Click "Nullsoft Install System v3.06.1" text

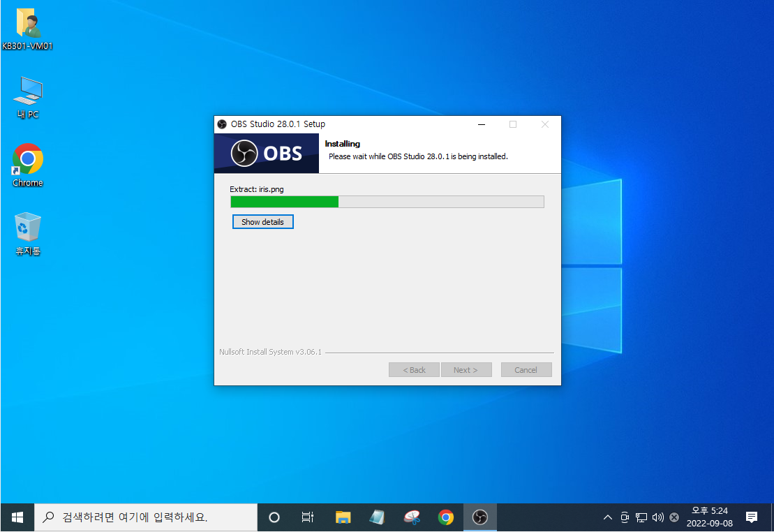pyautogui.click(x=271, y=352)
